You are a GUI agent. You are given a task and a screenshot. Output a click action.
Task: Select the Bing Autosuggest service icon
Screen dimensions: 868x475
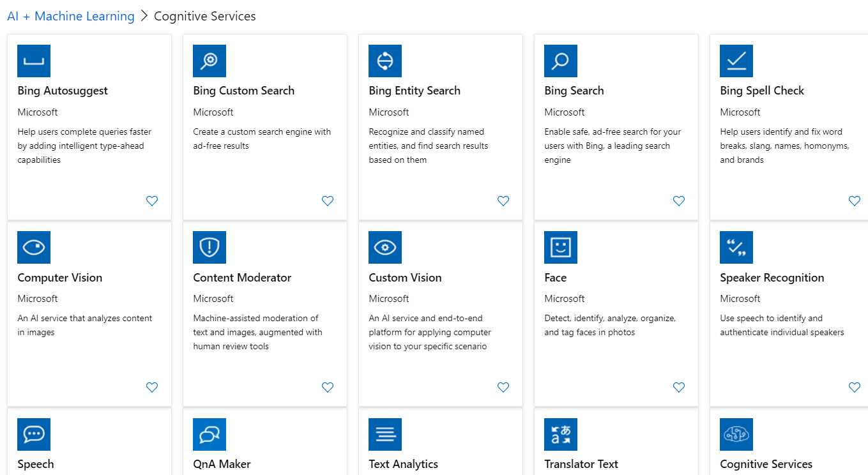coord(34,61)
